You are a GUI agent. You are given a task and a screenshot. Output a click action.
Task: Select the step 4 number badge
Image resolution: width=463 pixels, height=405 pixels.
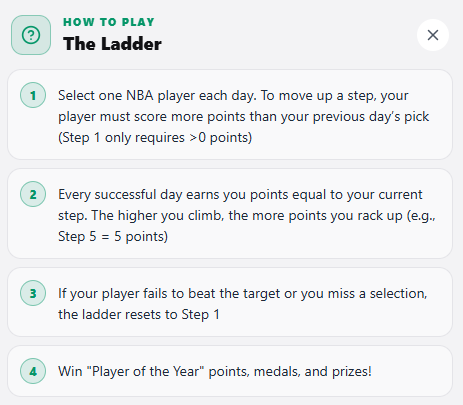[x=33, y=371]
